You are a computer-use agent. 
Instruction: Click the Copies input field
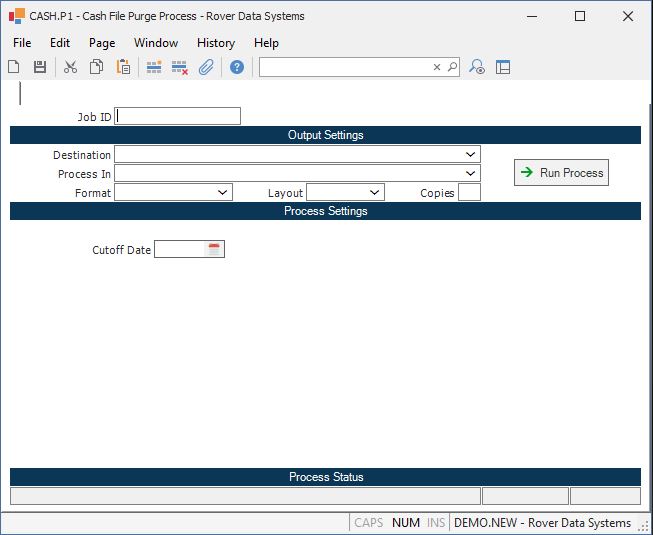point(469,193)
